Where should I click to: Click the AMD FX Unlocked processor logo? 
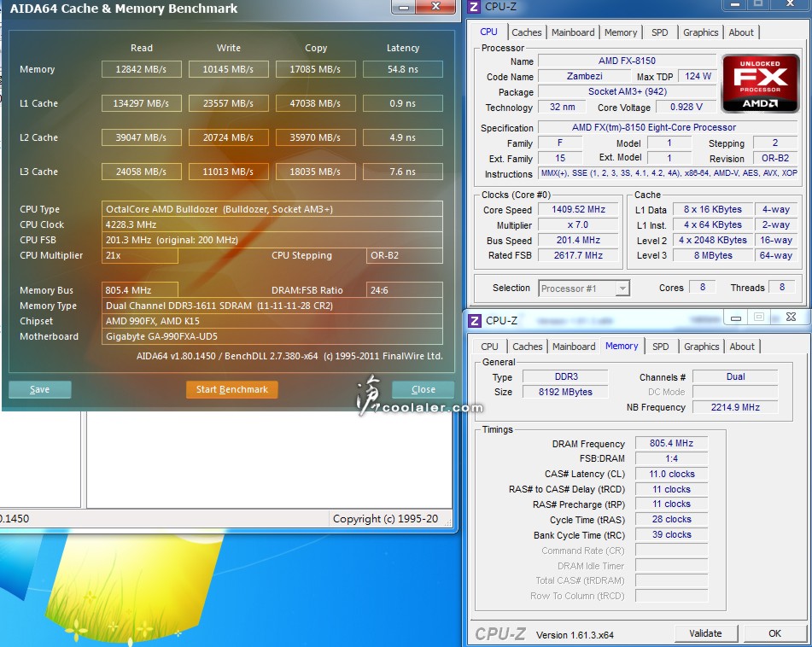point(760,84)
